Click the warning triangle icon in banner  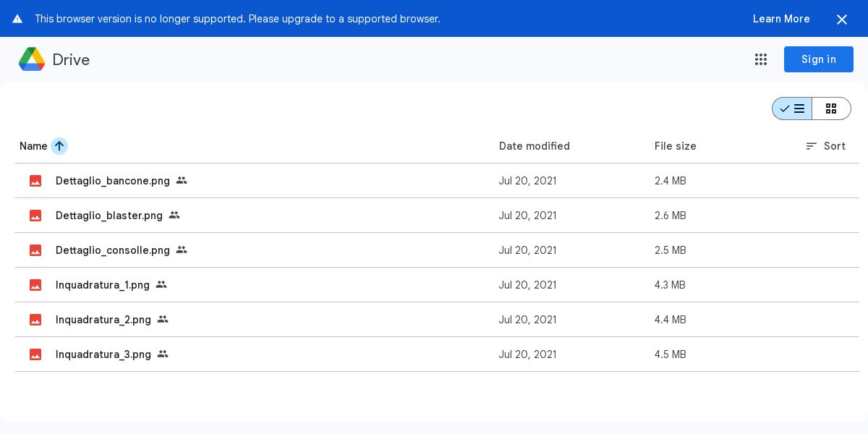[x=17, y=19]
